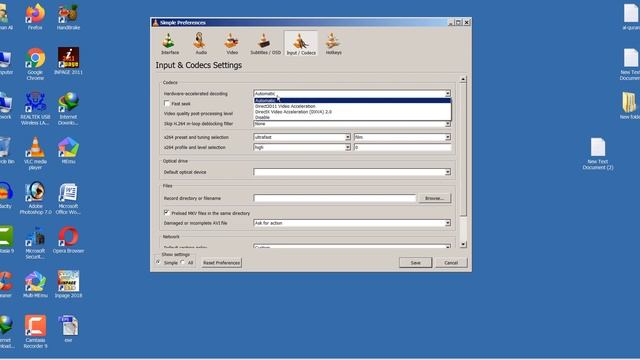Select the Input / Codecs tab
This screenshot has height=360, width=640.
click(301, 44)
